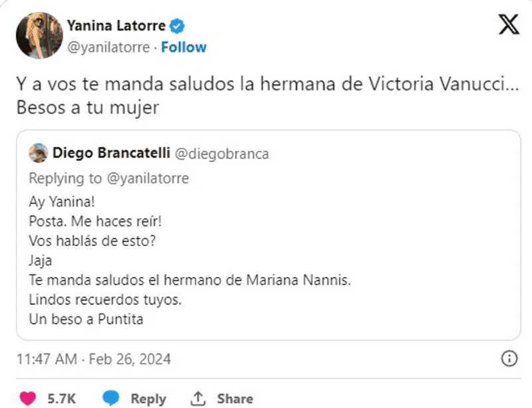532x408 pixels.
Task: Open the tweet info circle icon
Action: point(509,359)
